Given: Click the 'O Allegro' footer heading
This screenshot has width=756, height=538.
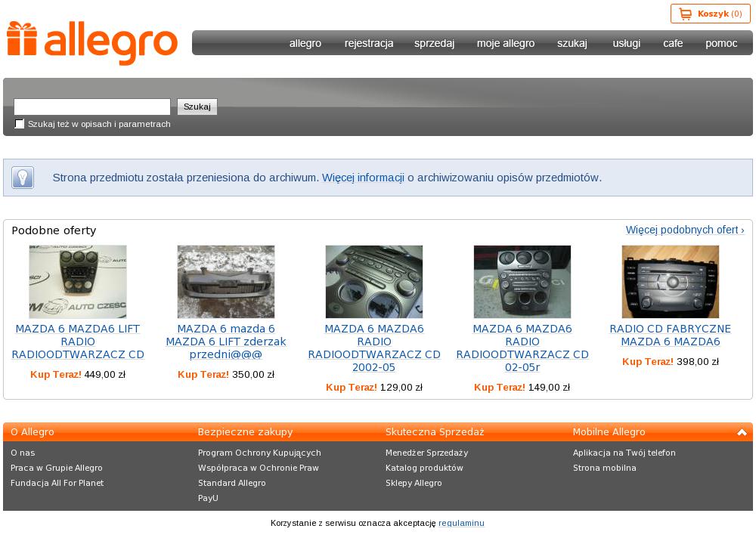Looking at the screenshot, I should [x=33, y=432].
